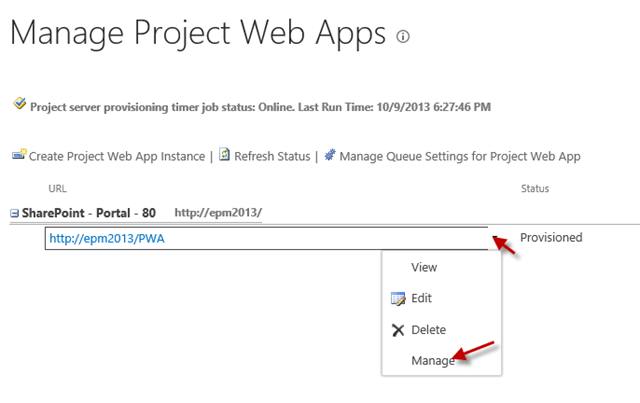Open Manage Queue Settings for Project Web App

pos(460,156)
